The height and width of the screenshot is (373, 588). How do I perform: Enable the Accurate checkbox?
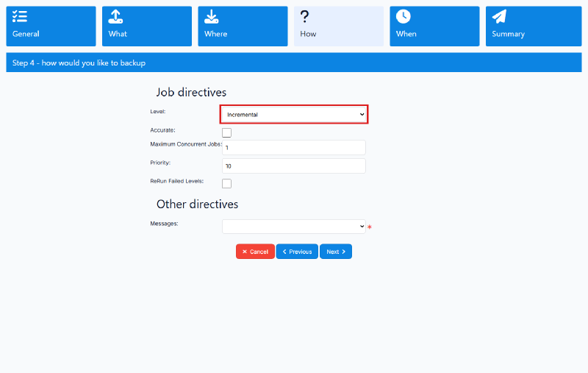(226, 133)
